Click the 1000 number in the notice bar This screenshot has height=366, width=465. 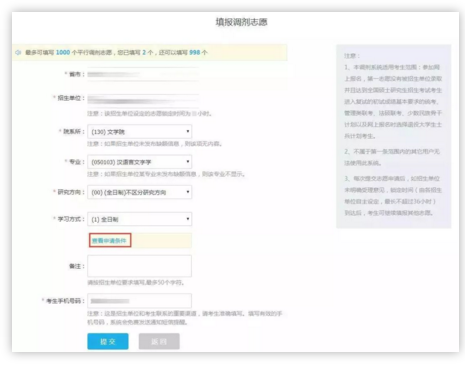pos(63,52)
